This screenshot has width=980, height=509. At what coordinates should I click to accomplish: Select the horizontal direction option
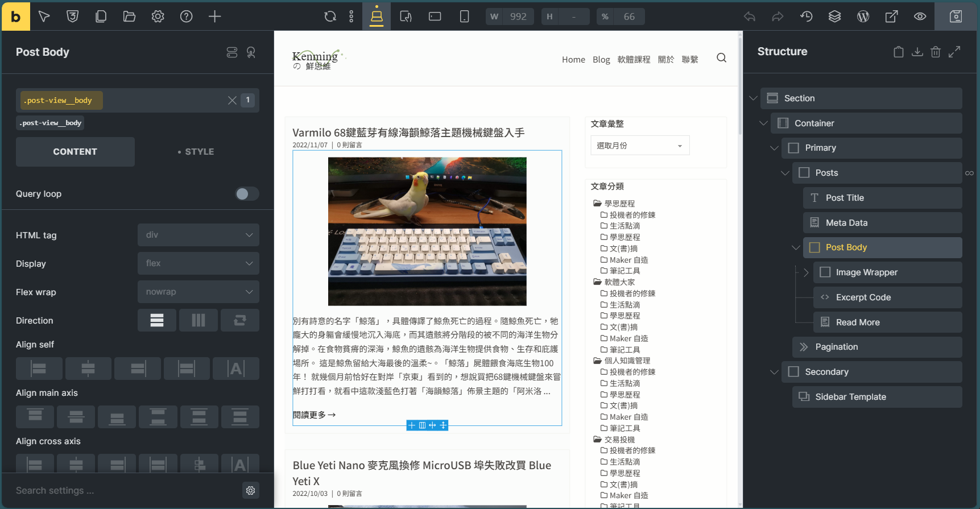click(198, 320)
